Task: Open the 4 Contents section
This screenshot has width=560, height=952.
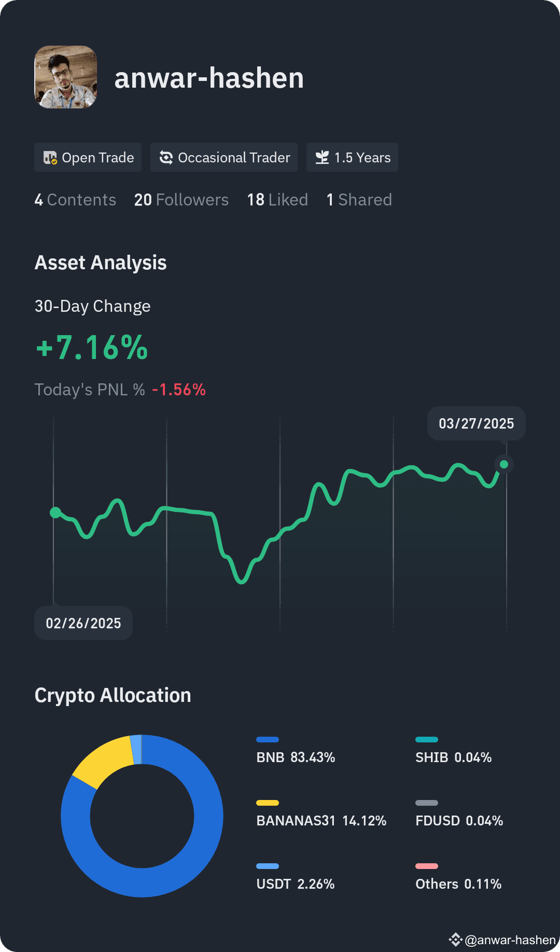Action: click(75, 200)
